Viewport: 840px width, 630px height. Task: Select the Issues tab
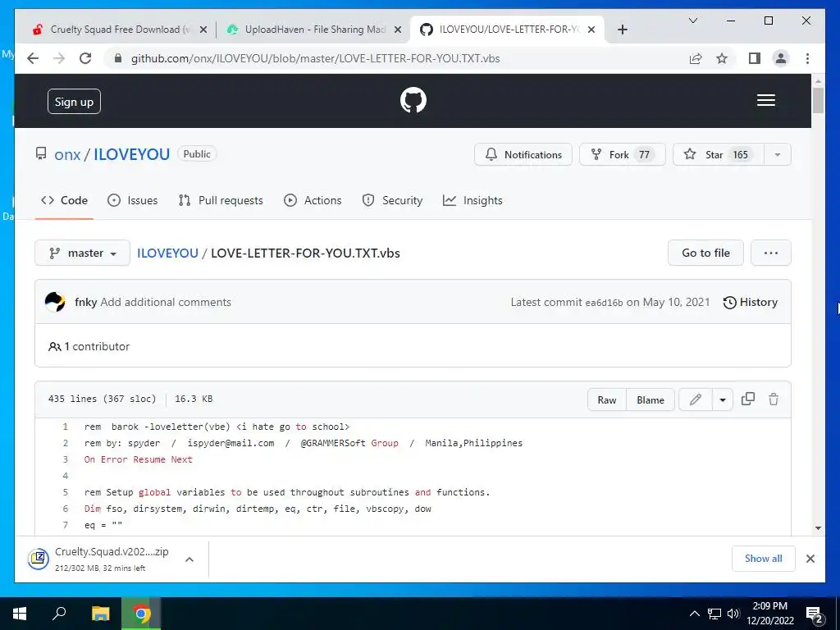tap(132, 200)
